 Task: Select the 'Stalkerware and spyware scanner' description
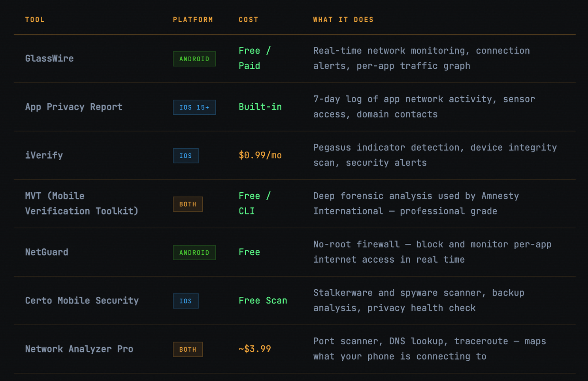419,300
